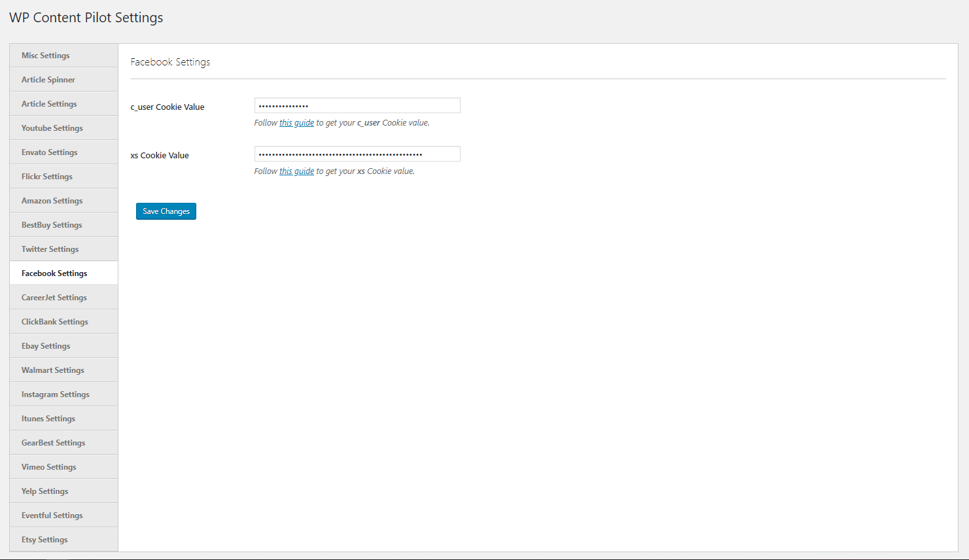The height and width of the screenshot is (560, 969).
Task: Select Walmart Settings from the sidebar
Action: point(52,370)
